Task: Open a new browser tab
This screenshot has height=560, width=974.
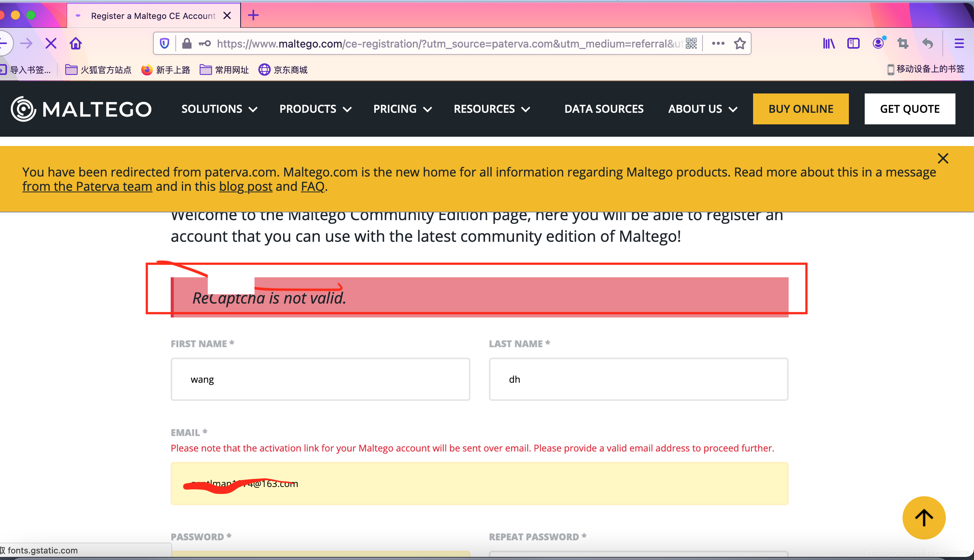Action: [253, 15]
